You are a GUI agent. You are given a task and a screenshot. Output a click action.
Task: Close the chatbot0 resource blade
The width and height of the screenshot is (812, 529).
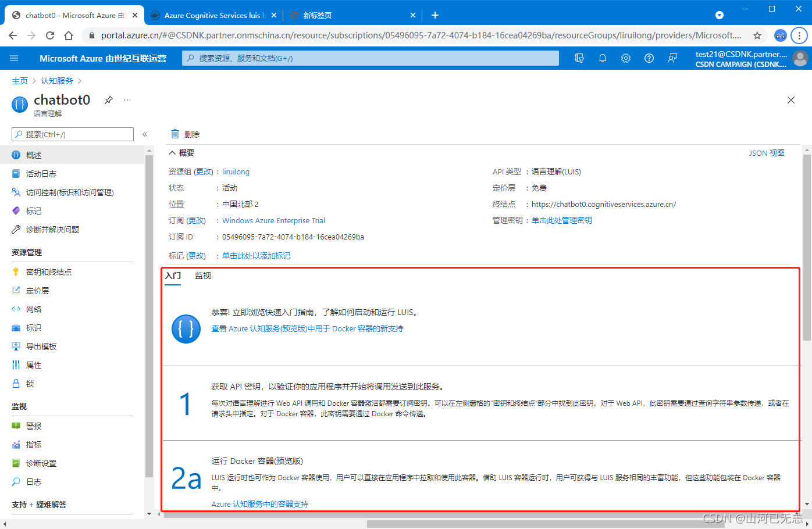[791, 100]
